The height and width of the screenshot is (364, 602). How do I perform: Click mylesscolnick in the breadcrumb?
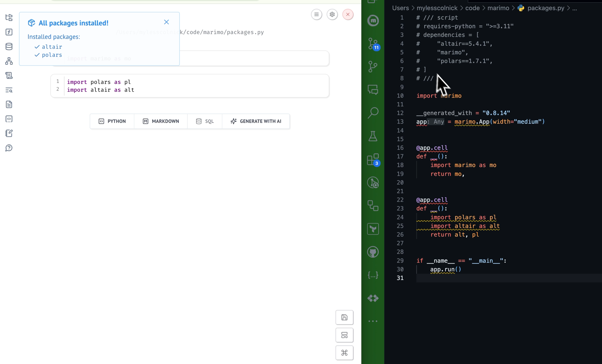tap(437, 8)
